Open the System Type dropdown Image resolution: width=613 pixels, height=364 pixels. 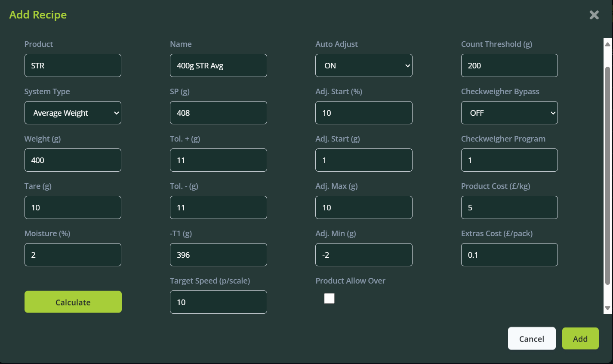pyautogui.click(x=73, y=113)
